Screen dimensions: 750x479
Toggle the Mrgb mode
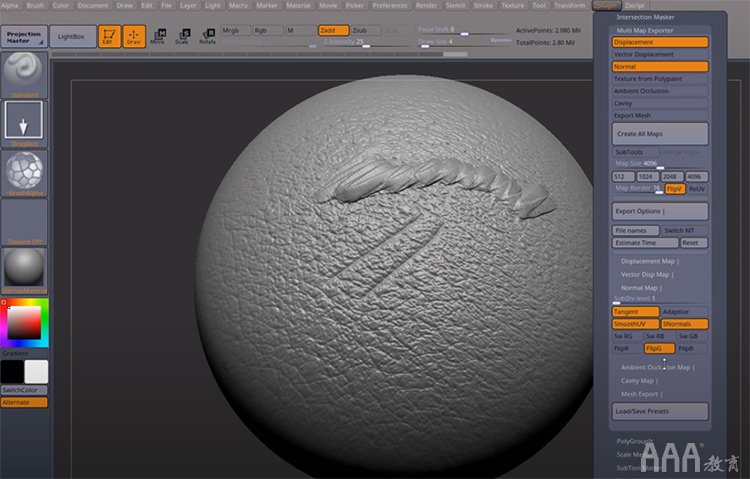coord(235,30)
